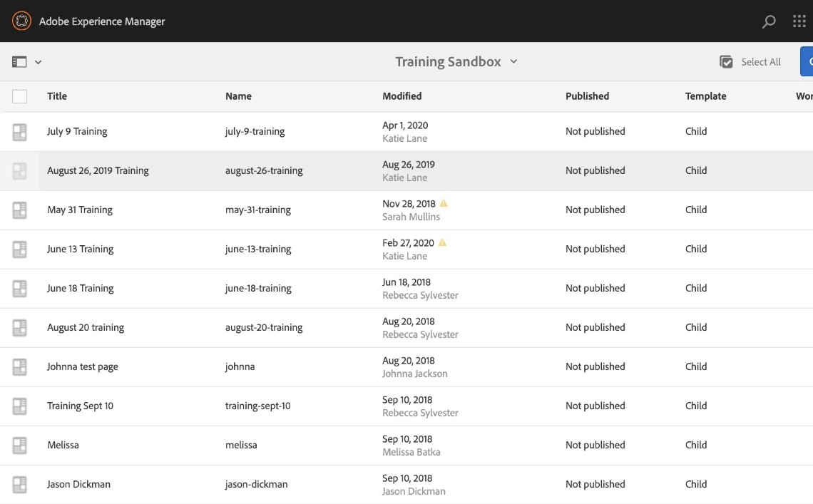This screenshot has height=504, width=813.
Task: Click the page icon for Johnna test page
Action: coord(20,367)
